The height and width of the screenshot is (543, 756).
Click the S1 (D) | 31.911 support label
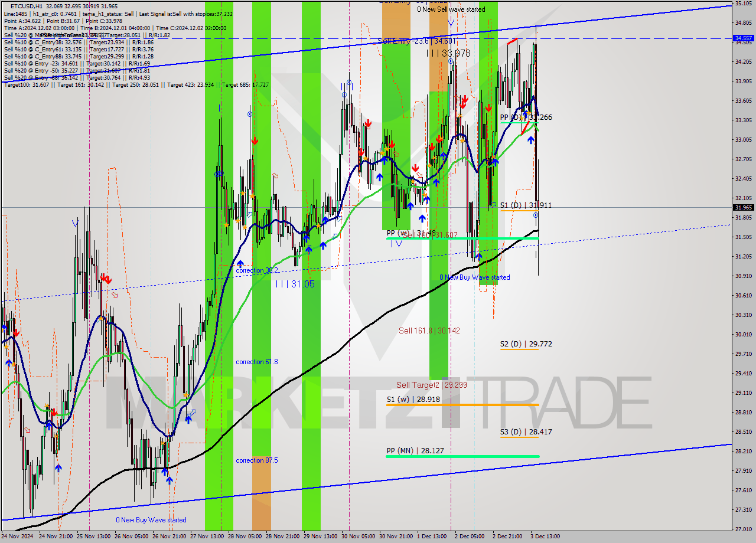tap(526, 205)
